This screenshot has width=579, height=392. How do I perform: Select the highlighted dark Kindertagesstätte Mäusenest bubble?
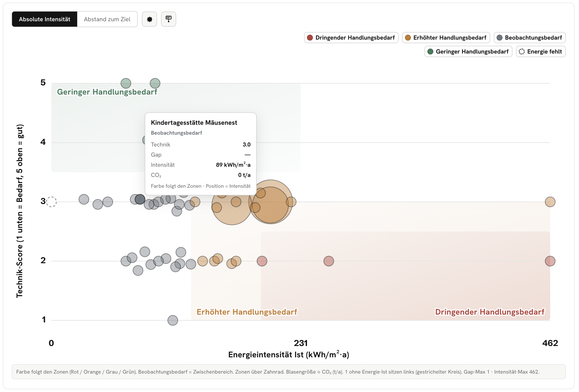[x=140, y=199]
